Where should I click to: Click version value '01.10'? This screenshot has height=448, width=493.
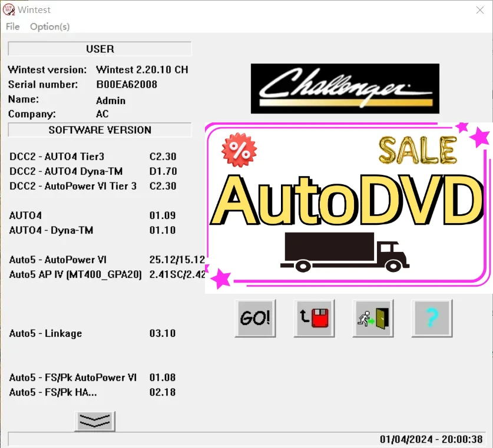162,230
